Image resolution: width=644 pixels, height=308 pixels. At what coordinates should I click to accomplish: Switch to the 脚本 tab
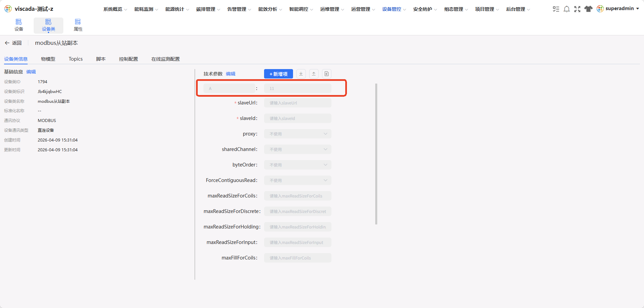[101, 59]
